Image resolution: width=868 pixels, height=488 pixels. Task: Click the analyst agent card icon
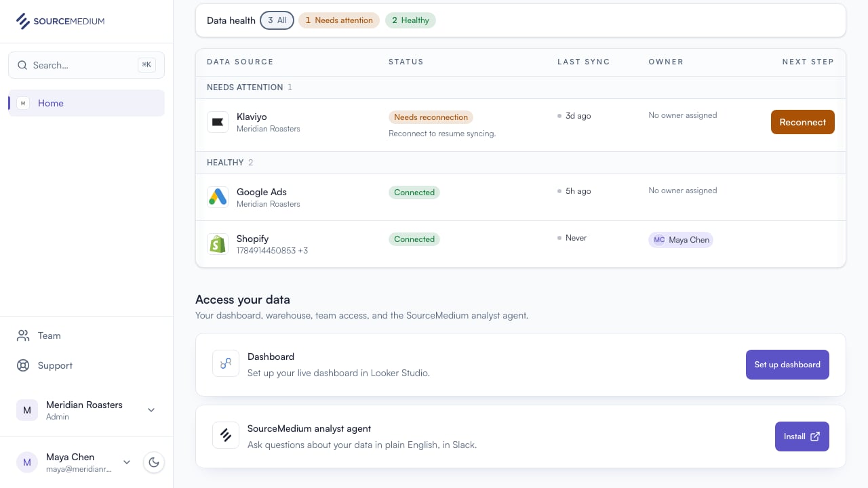click(x=226, y=435)
